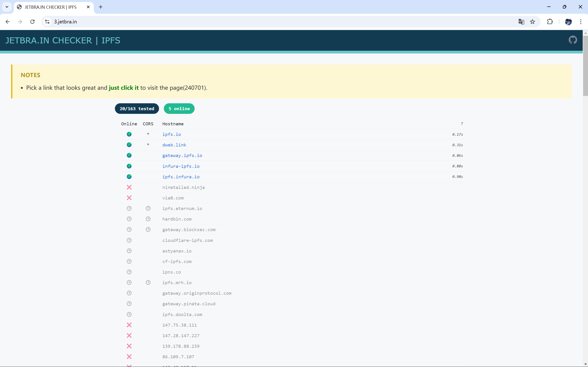Viewport: 588px width, 367px height.
Task: Click the CORS asterisk for ipfs.io
Action: coord(148,134)
